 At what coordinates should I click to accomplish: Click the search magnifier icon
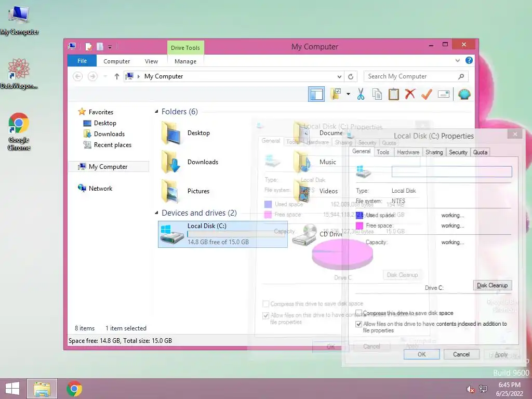461,76
